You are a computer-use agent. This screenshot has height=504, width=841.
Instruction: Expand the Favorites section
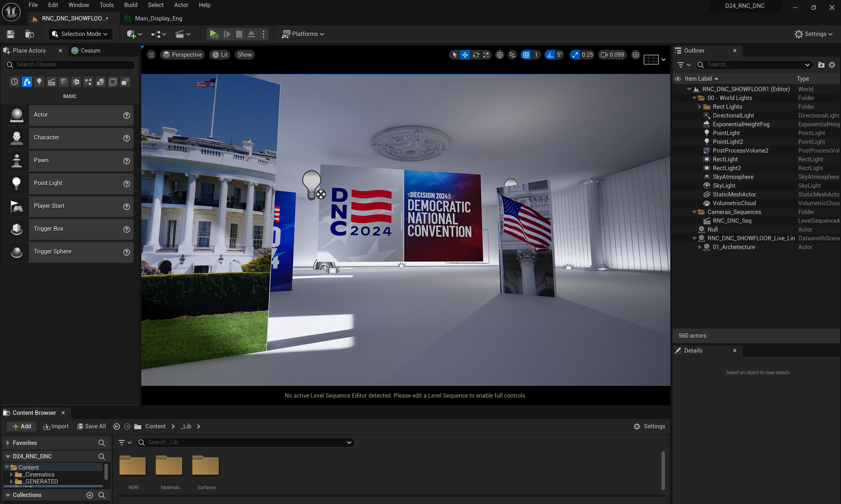(x=8, y=443)
